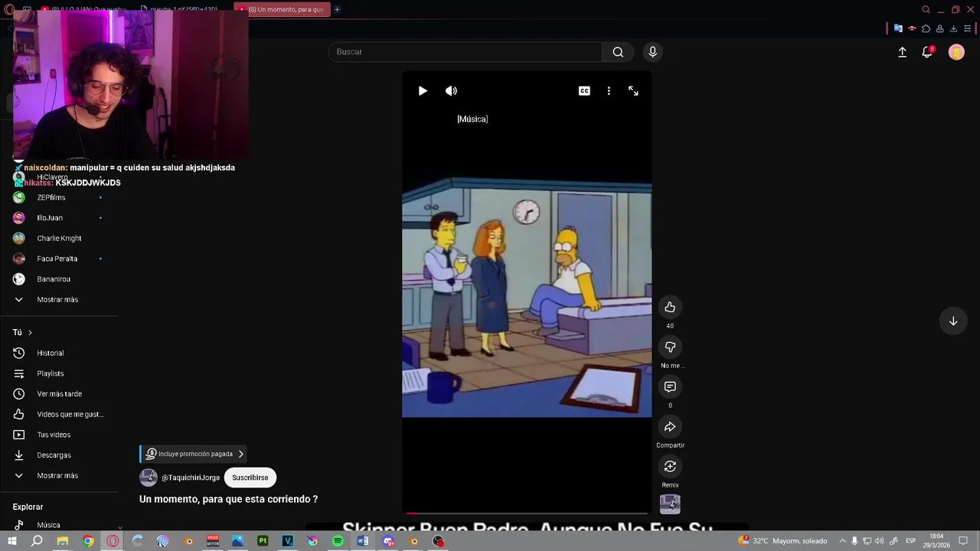Screen dimensions: 980x551
Task: Show hidden system tray icons chevron
Action: click(842, 541)
